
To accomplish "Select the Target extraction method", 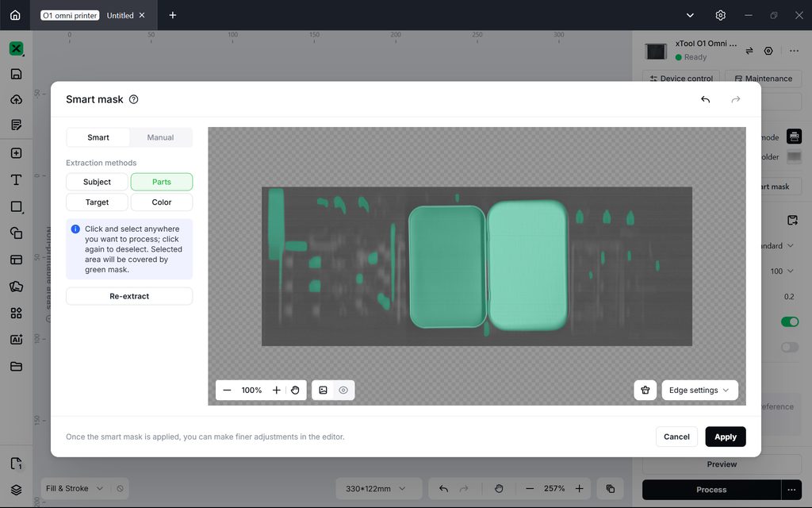I will pos(97,202).
